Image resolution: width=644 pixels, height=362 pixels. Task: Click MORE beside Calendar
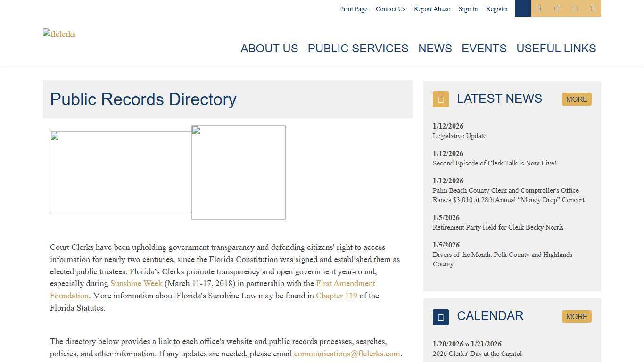576,316
